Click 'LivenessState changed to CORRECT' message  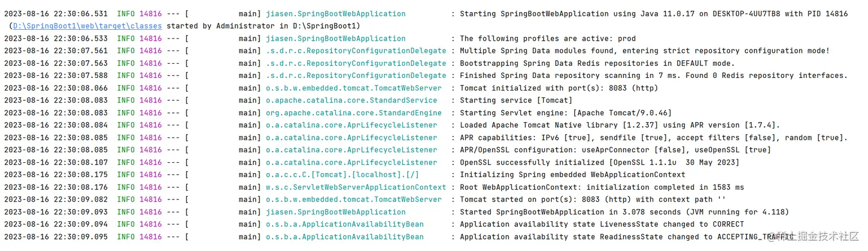click(602, 225)
